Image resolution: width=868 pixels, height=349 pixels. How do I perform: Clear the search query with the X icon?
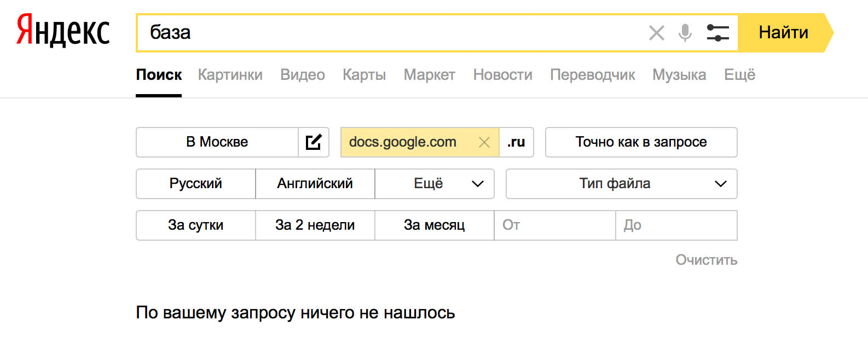tap(656, 33)
